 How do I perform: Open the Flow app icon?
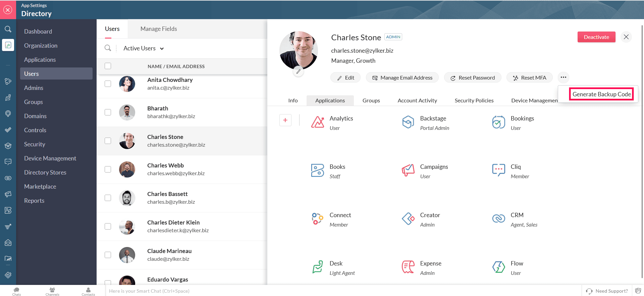(499, 267)
